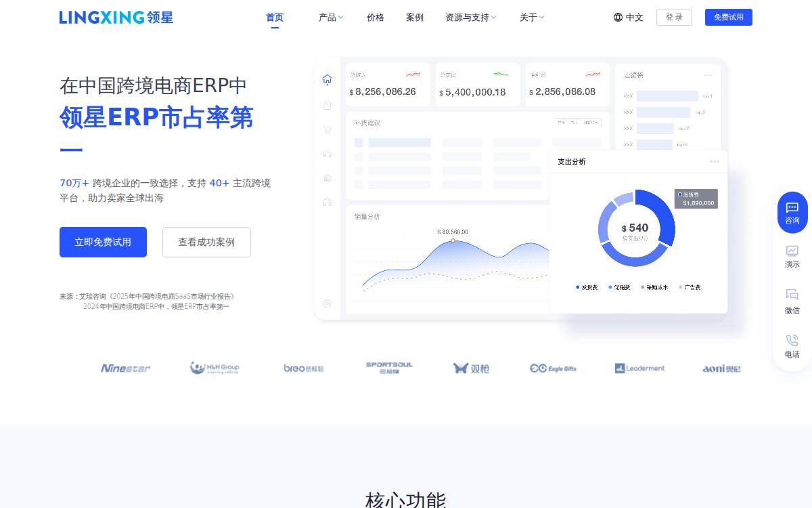
Task: Click the $80,568.00 chart data point
Action: (453, 240)
